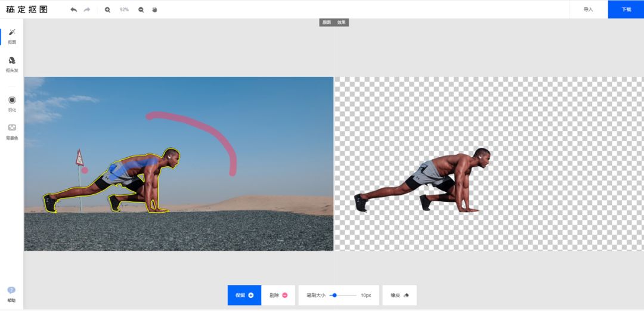644x311 pixels.
Task: Click the 效果 result view tab
Action: 341,22
